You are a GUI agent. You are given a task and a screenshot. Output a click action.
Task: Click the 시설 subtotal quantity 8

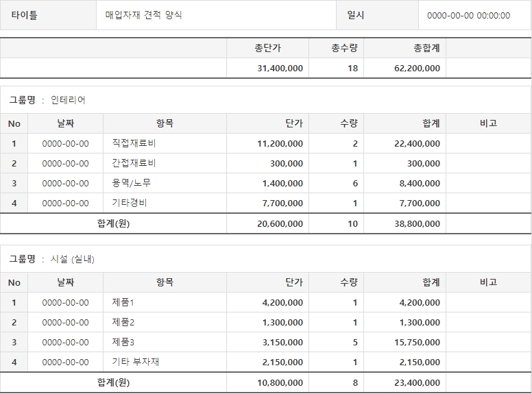click(x=355, y=383)
